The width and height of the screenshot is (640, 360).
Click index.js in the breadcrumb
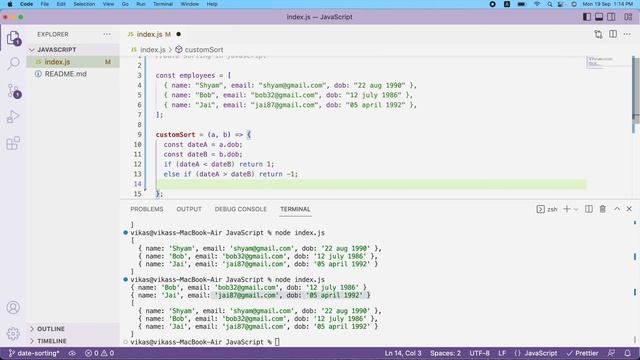[153, 50]
